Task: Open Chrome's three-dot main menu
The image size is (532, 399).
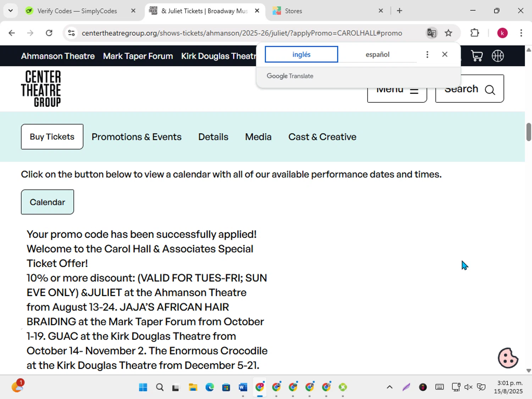Action: 521,33
